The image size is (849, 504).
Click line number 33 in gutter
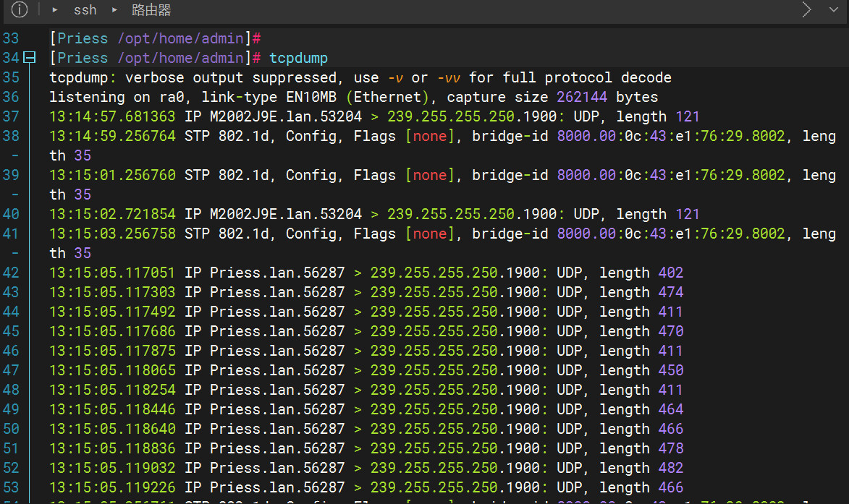[x=10, y=38]
